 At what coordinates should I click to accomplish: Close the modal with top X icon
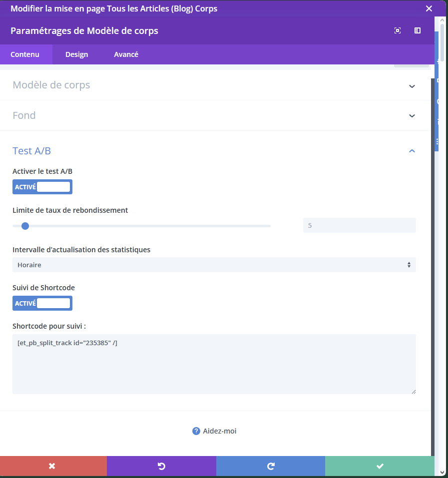coord(429,8)
